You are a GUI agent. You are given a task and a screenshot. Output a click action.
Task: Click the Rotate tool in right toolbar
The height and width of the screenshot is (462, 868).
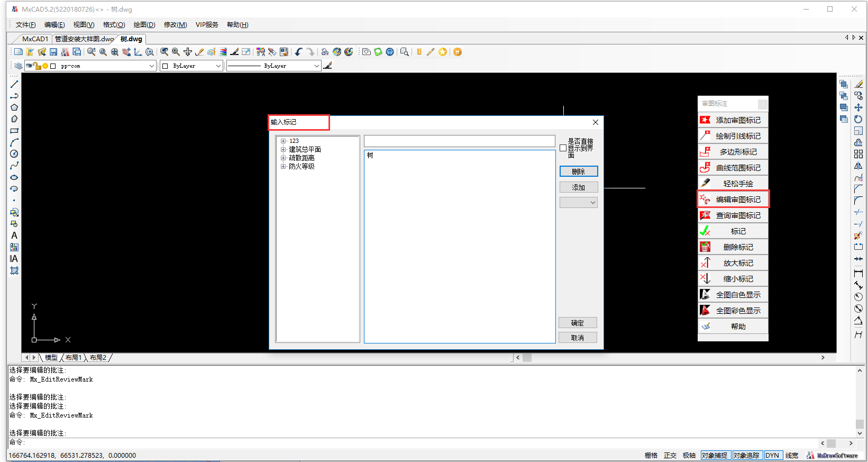click(x=858, y=119)
